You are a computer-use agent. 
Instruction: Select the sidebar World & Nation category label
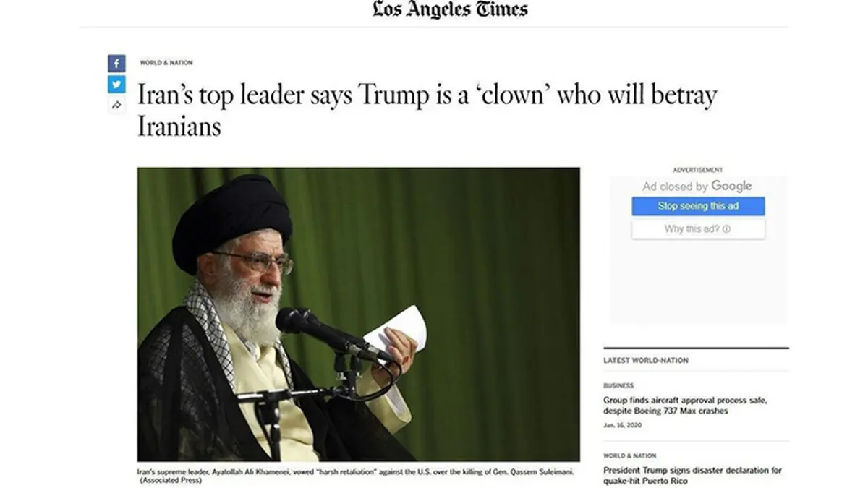[630, 456]
